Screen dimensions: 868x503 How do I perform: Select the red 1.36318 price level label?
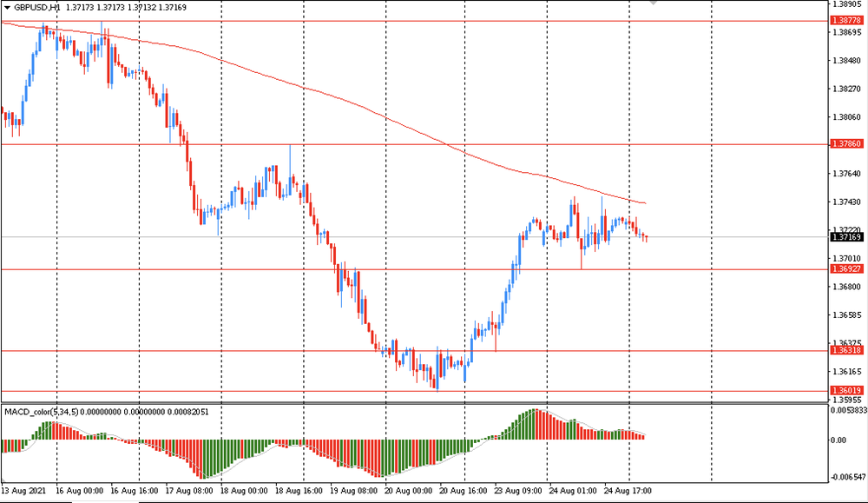(846, 351)
